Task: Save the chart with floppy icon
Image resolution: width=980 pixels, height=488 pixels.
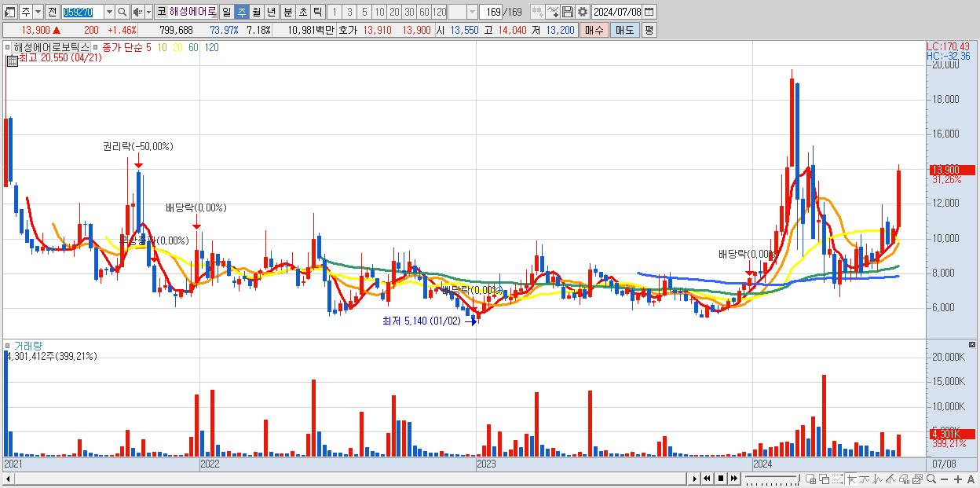Action: pos(567,12)
